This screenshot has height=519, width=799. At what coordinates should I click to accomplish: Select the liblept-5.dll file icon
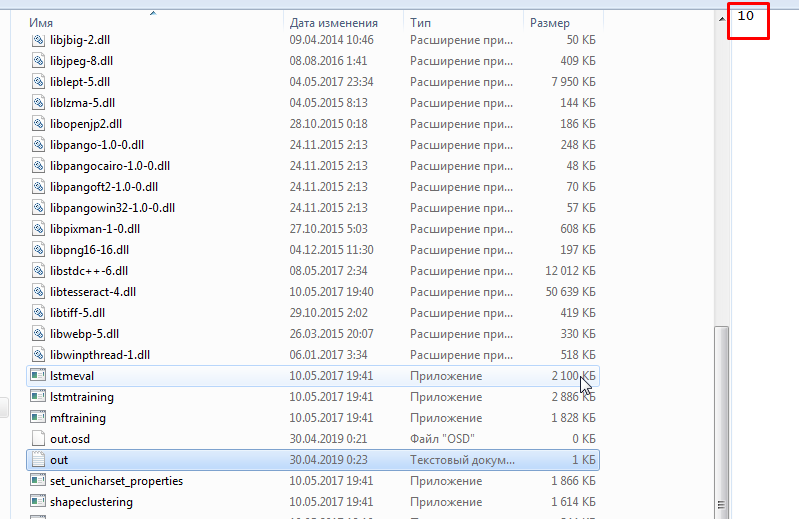click(x=38, y=81)
